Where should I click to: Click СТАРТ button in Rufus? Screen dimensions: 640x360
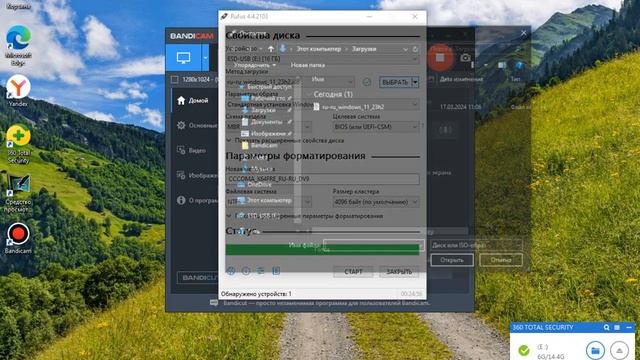[x=353, y=271]
